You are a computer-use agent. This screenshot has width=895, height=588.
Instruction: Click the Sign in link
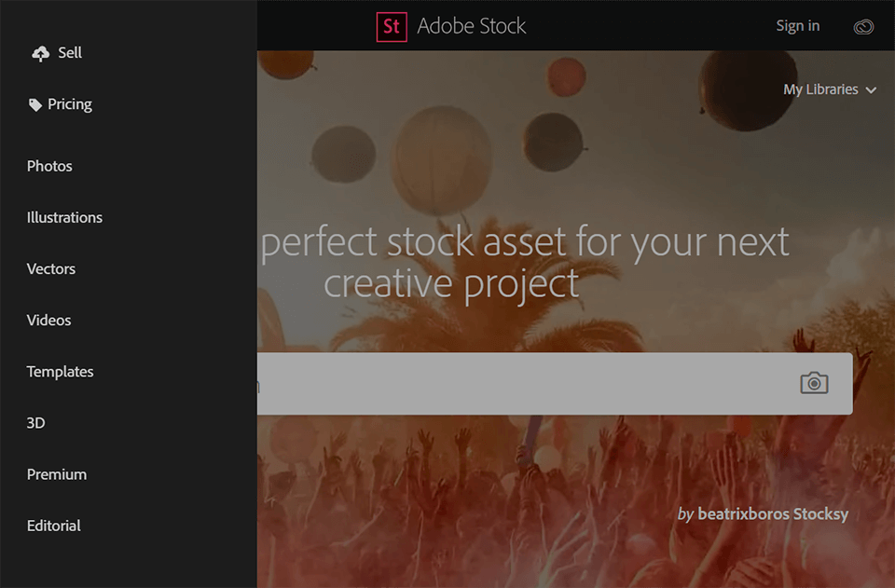(797, 25)
